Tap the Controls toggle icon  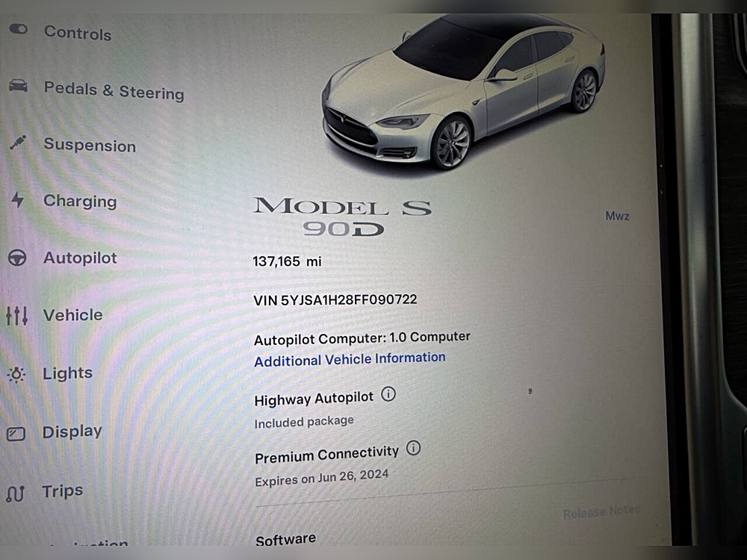click(19, 30)
